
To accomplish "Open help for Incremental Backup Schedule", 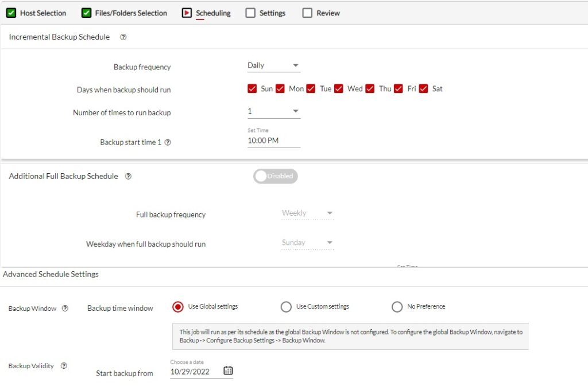I will pyautogui.click(x=123, y=37).
